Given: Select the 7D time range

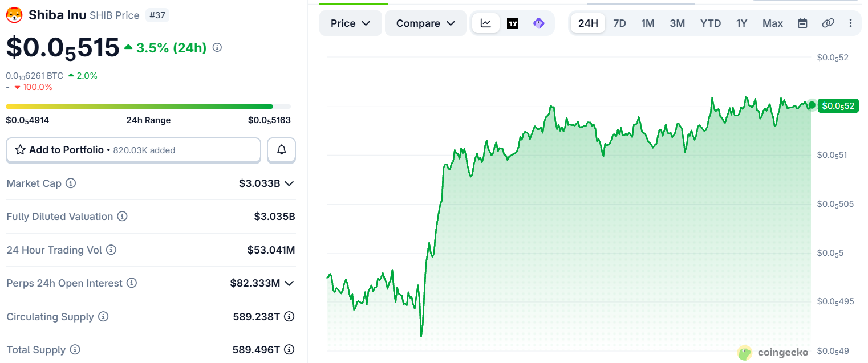Looking at the screenshot, I should [x=619, y=23].
